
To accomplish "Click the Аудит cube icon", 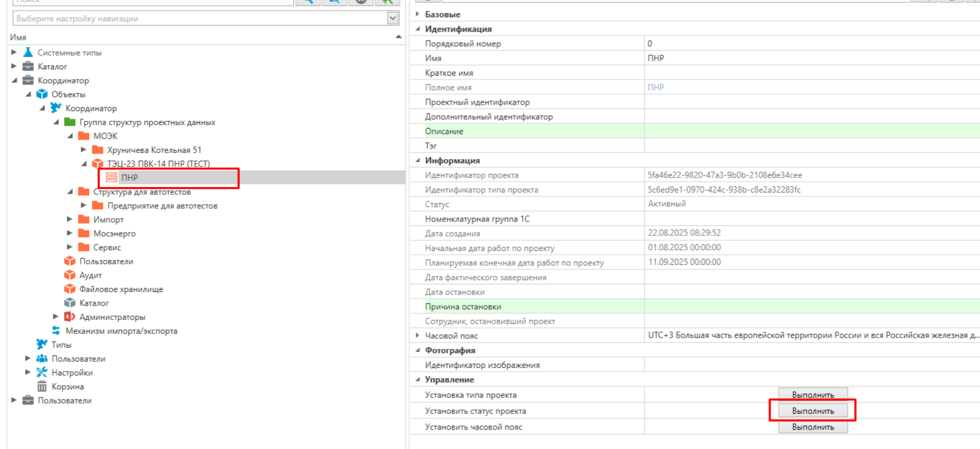I will click(70, 275).
